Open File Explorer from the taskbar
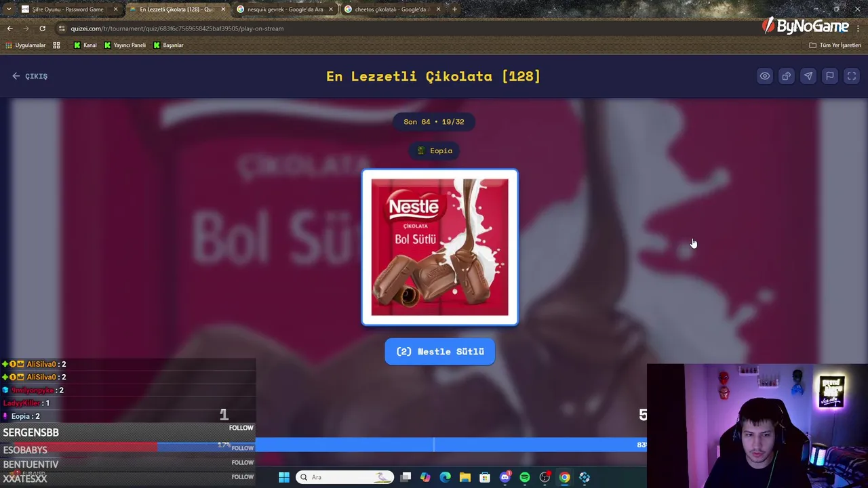The height and width of the screenshot is (488, 868). click(x=465, y=477)
